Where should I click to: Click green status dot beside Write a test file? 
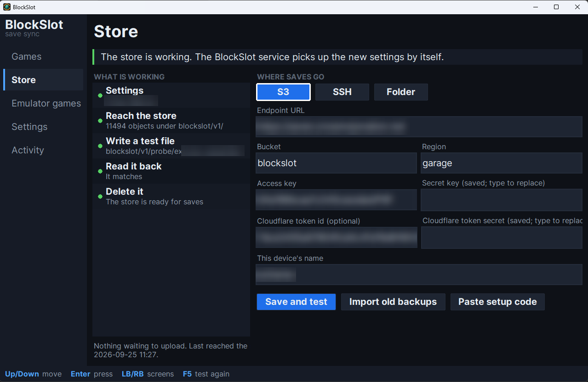(100, 146)
